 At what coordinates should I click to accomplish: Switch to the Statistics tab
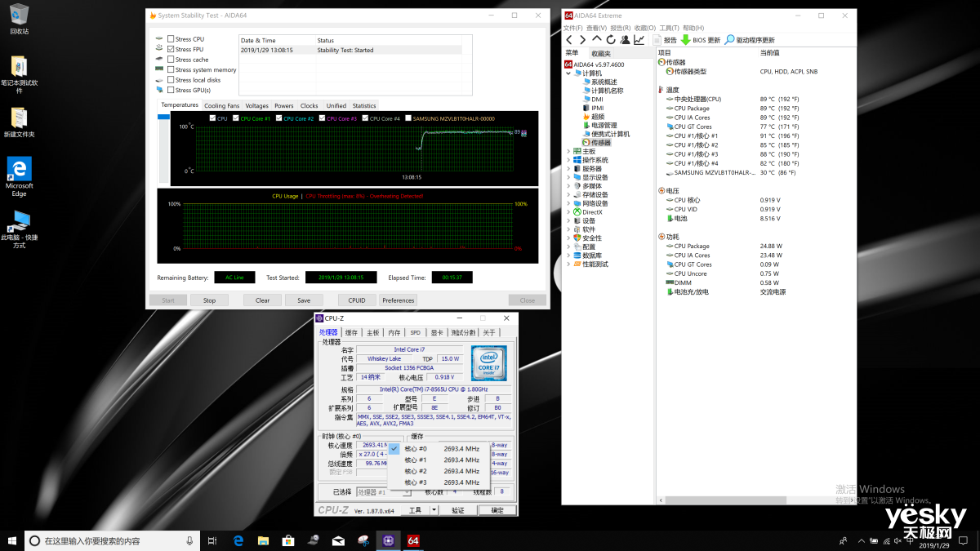pos(364,105)
